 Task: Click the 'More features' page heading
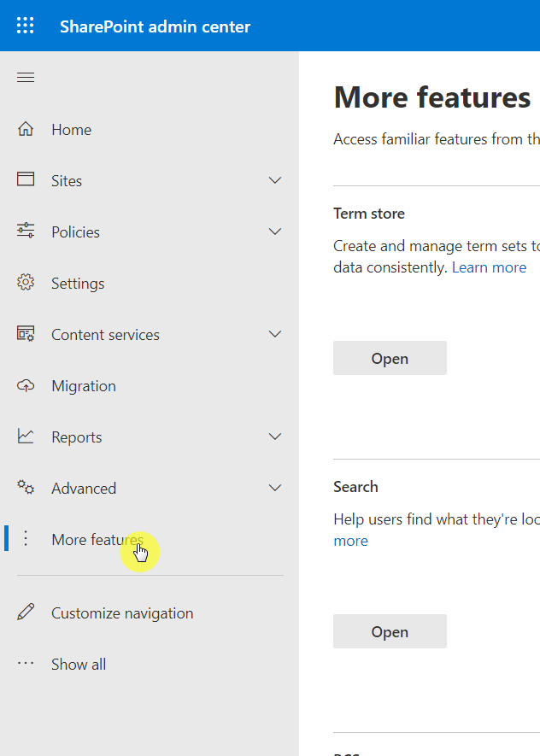coord(432,97)
